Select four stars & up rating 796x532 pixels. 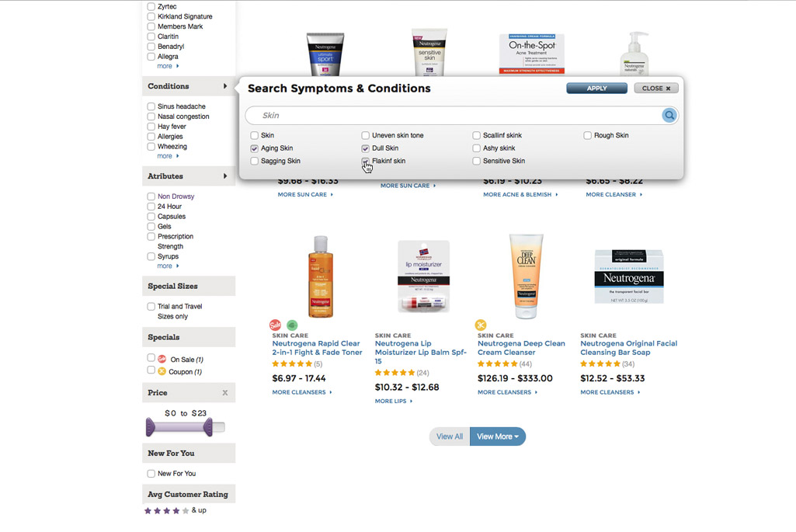176,510
